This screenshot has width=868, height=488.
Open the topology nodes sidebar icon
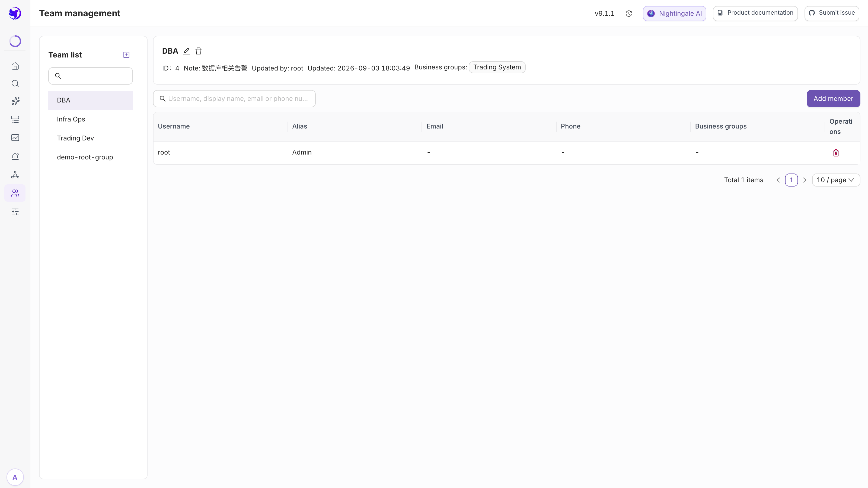coord(15,174)
